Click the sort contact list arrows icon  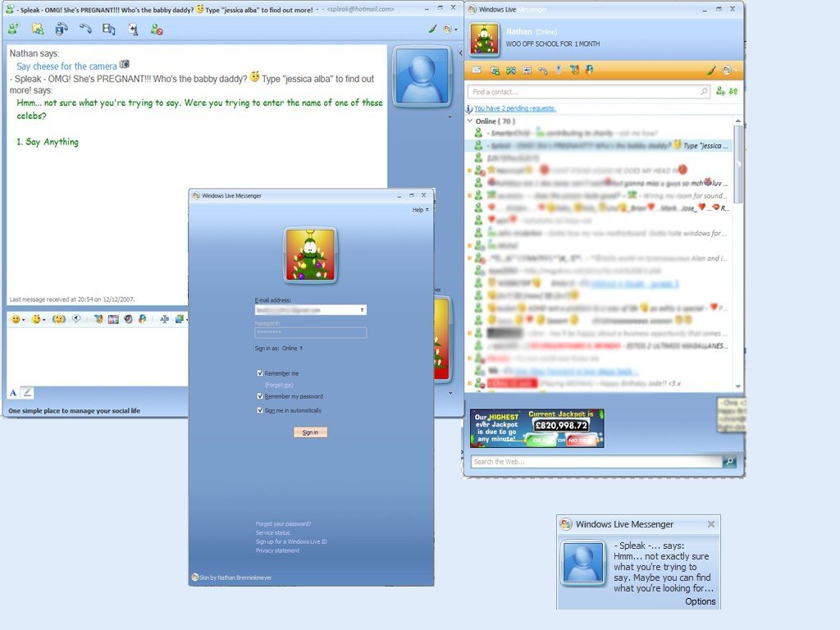(733, 92)
